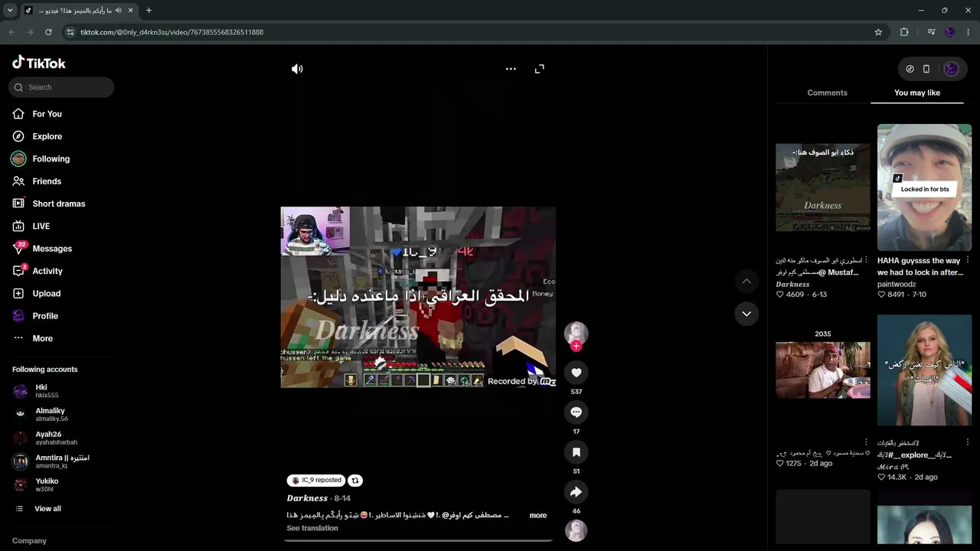980x551 pixels.
Task: Open options for the paintwoodz video card
Action: [x=968, y=260]
